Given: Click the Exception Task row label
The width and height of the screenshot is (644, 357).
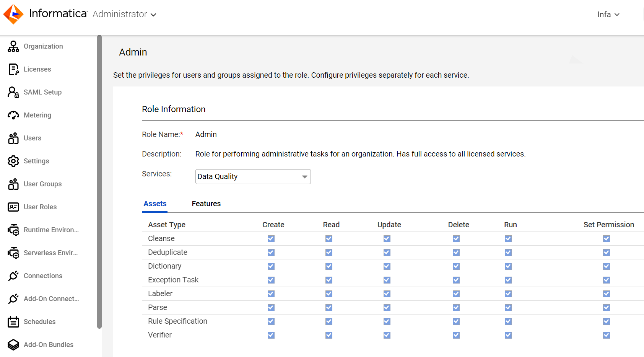Looking at the screenshot, I should 173,280.
